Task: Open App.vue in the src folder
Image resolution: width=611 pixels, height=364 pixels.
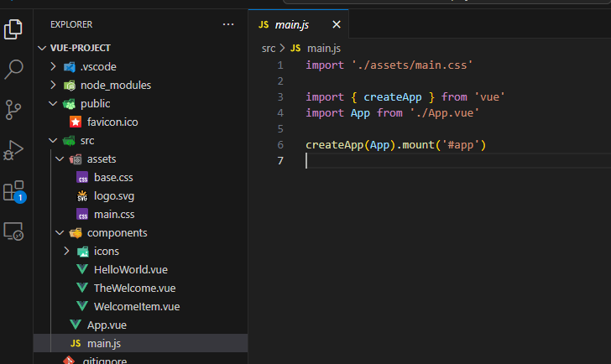Action: tap(107, 325)
